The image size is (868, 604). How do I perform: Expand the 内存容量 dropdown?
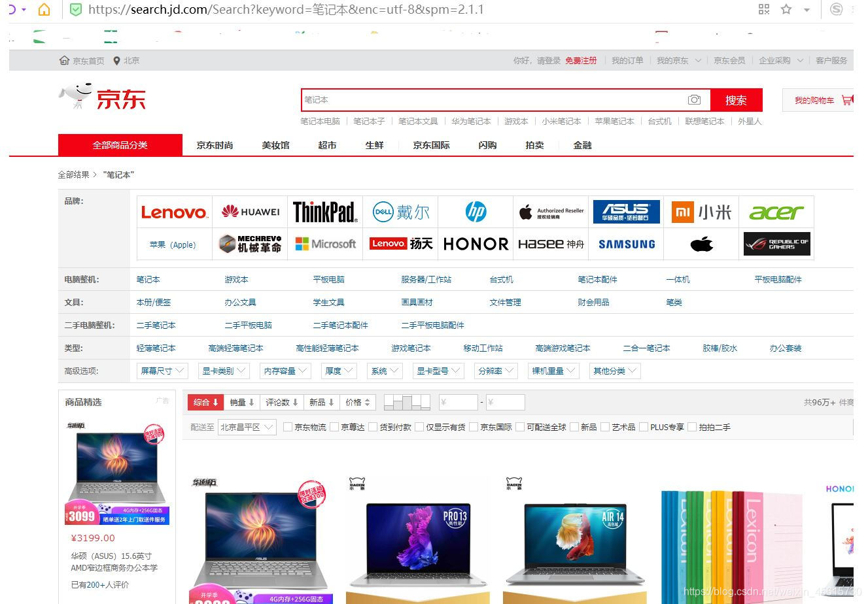tap(285, 371)
